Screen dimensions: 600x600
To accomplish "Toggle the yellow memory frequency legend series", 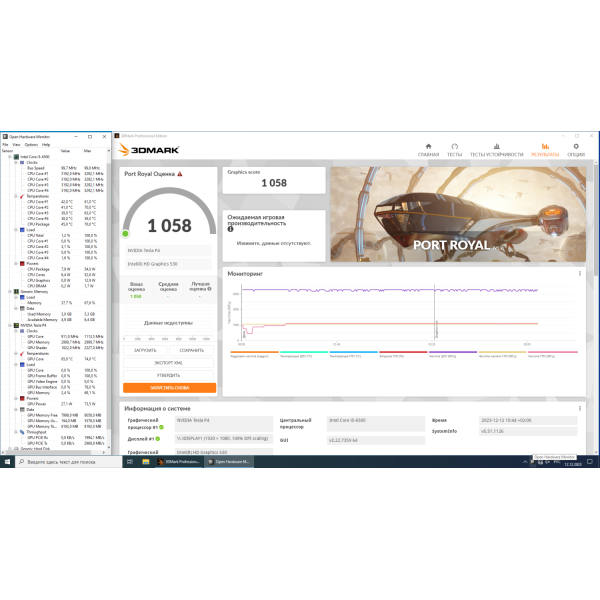I will pos(502,354).
